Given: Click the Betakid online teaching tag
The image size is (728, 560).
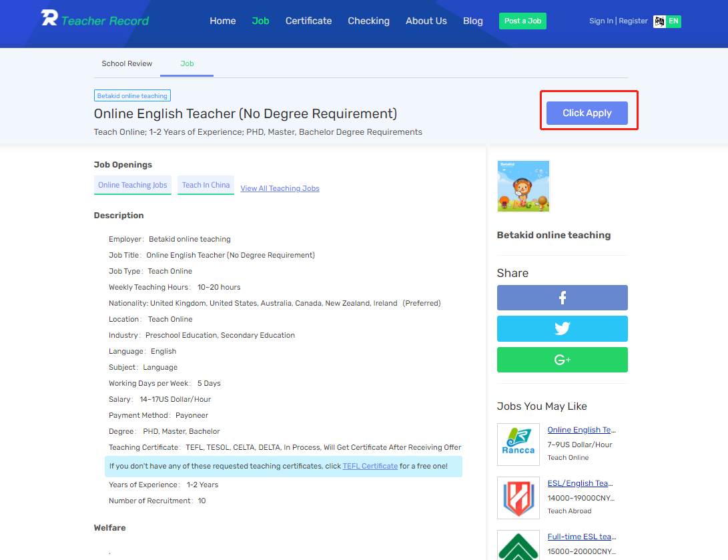Looking at the screenshot, I should click(x=132, y=95).
